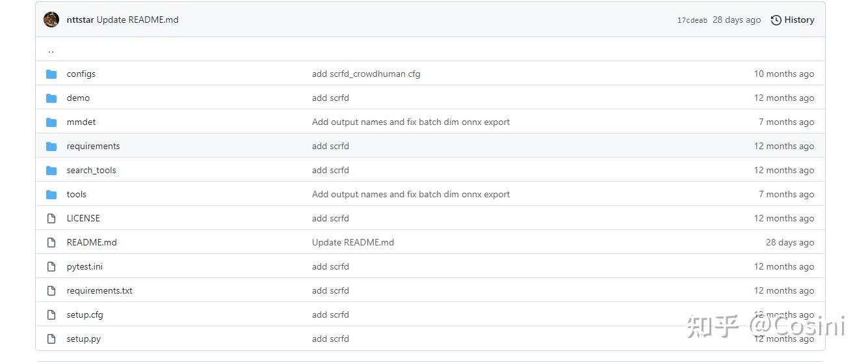Open the tools folder

click(76, 195)
